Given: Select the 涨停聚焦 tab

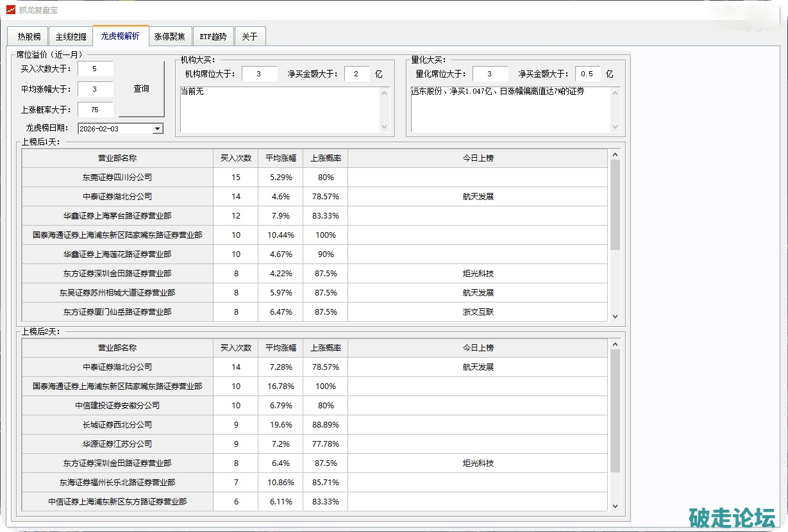Looking at the screenshot, I should click(x=169, y=37).
